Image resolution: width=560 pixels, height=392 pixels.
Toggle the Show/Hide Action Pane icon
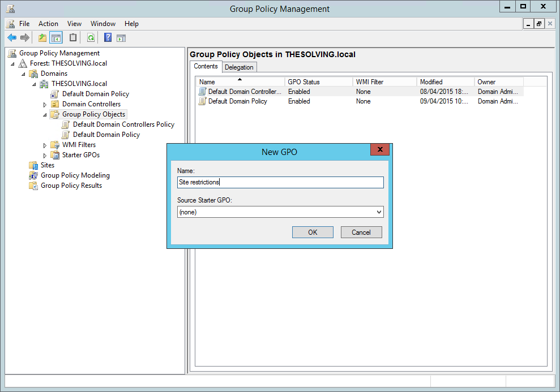click(x=121, y=38)
